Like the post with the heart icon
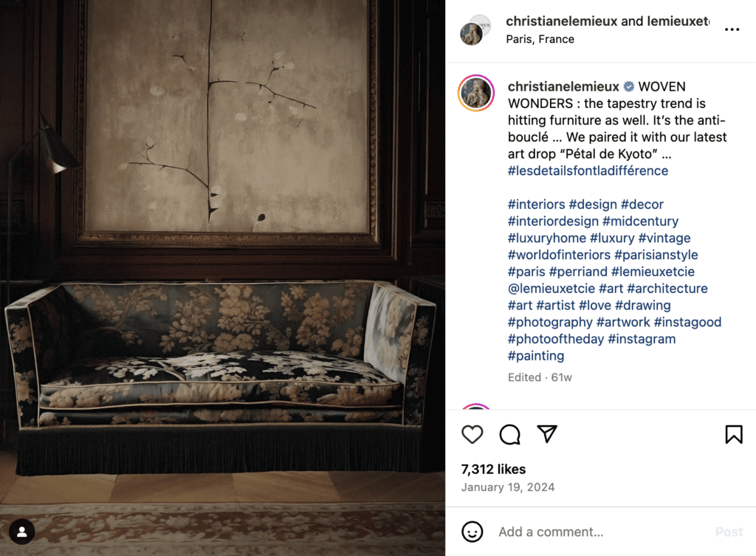 pos(472,434)
